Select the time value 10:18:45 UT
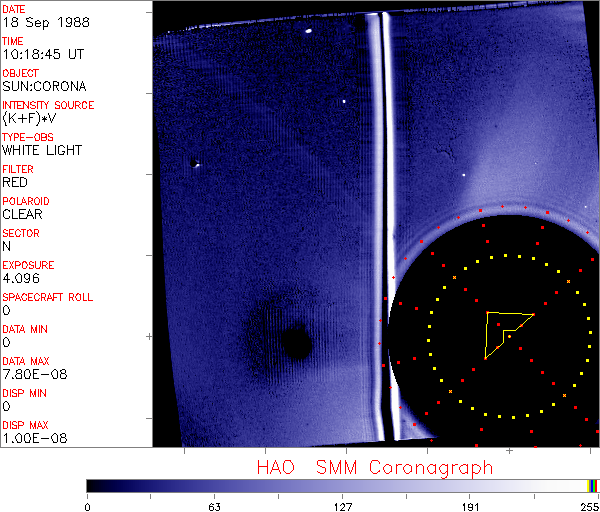Image resolution: width=600 pixels, height=512 pixels. tap(40, 54)
